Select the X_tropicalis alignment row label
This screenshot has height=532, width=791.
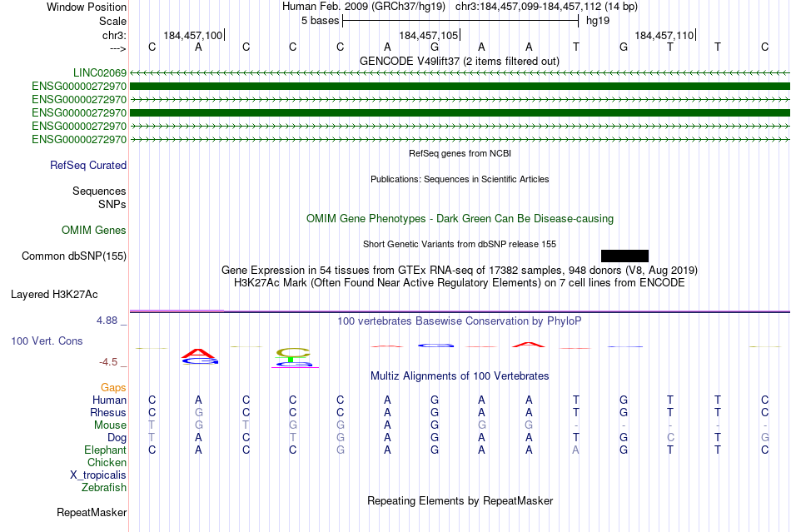[98, 475]
